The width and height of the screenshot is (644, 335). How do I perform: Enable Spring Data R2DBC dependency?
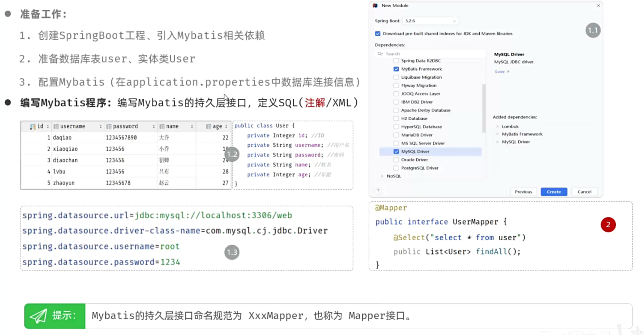[396, 61]
